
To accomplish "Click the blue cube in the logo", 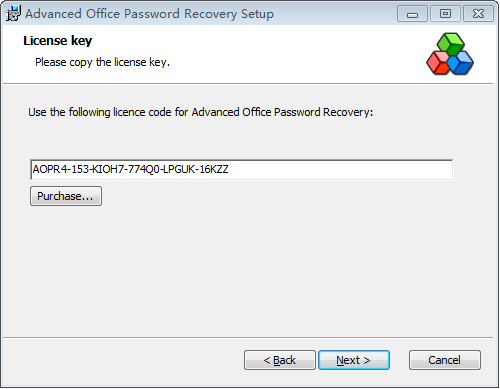I will 460,63.
